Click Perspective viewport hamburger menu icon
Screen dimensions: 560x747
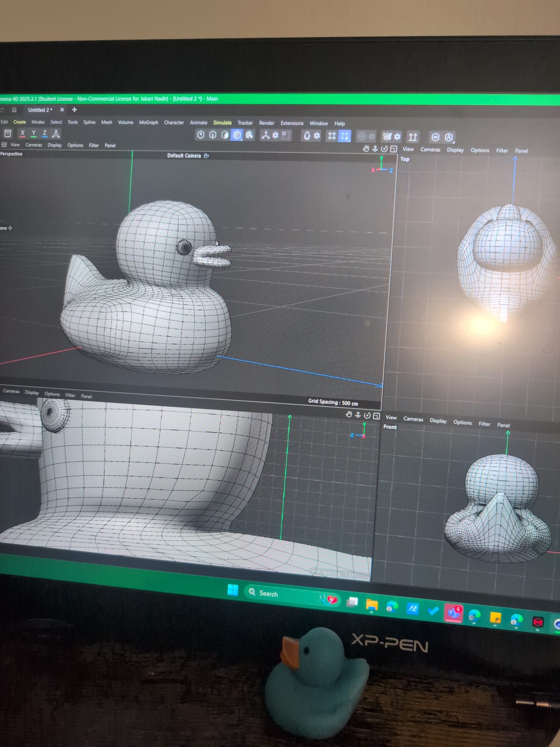coord(4,145)
